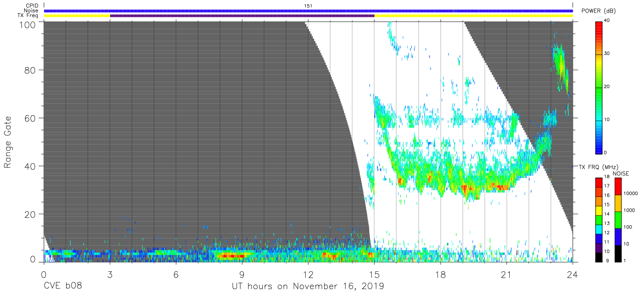Click TX frequency legend label '18'
644x297 pixels.
click(x=607, y=177)
